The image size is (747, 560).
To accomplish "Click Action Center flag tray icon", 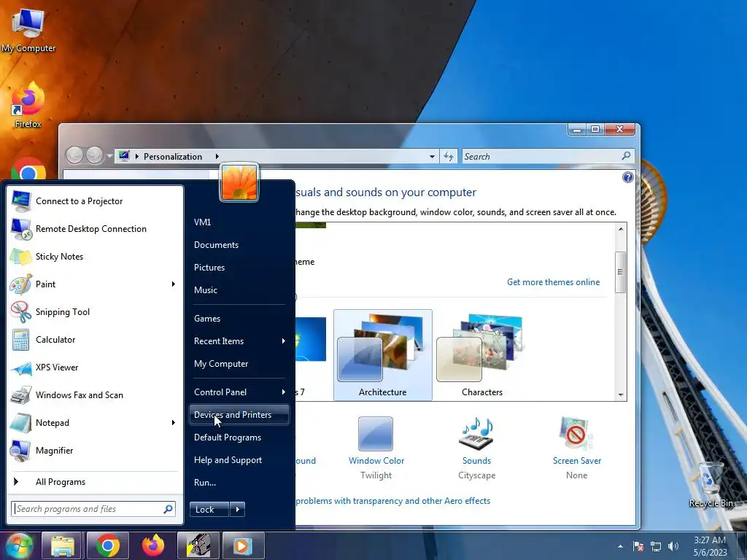I will coord(638,546).
